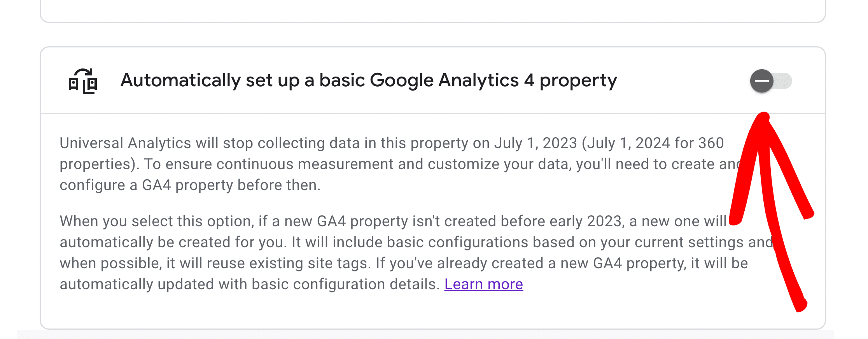Click the divider line below the card header
The image size is (868, 339).
432,113
